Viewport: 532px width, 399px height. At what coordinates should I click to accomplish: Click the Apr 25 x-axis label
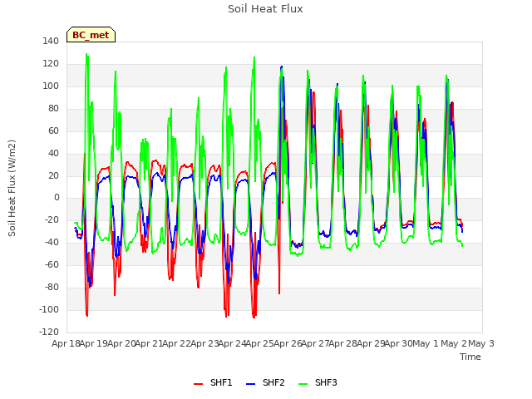point(259,343)
